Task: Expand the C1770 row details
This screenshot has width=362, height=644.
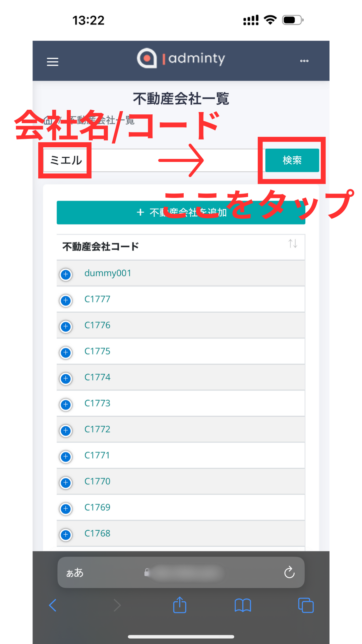Action: 66,482
